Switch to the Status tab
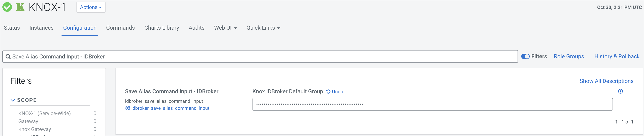Screen dimensions: 644x136 pyautogui.click(x=12, y=28)
